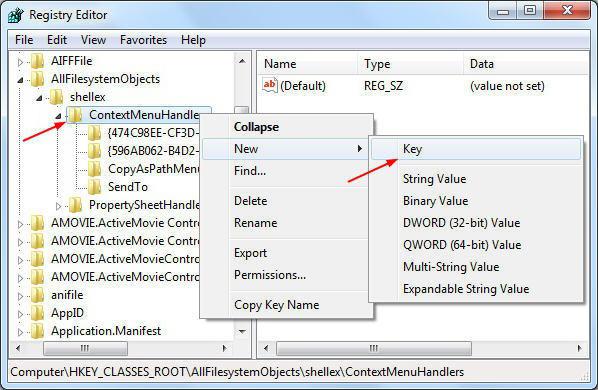Click the shellex folder icon

click(56, 97)
